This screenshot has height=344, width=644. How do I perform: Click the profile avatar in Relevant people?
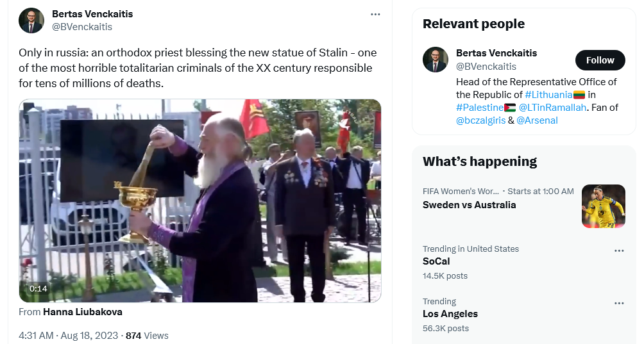click(436, 60)
